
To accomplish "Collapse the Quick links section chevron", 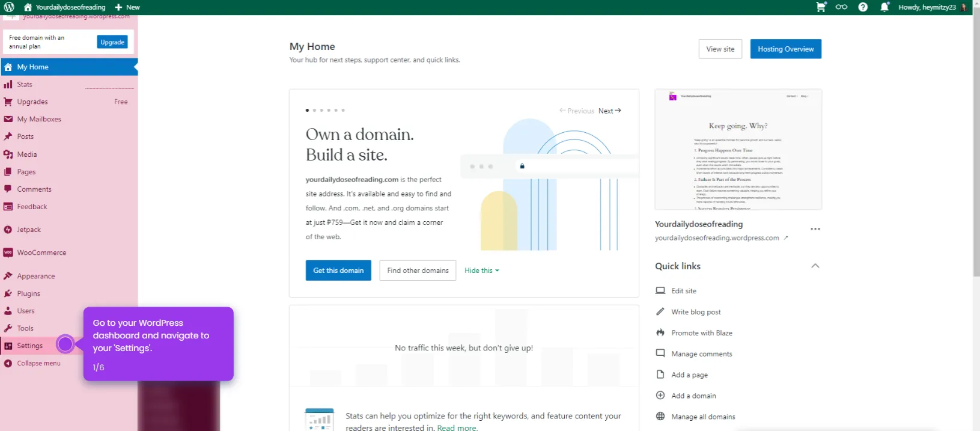I will (x=815, y=266).
